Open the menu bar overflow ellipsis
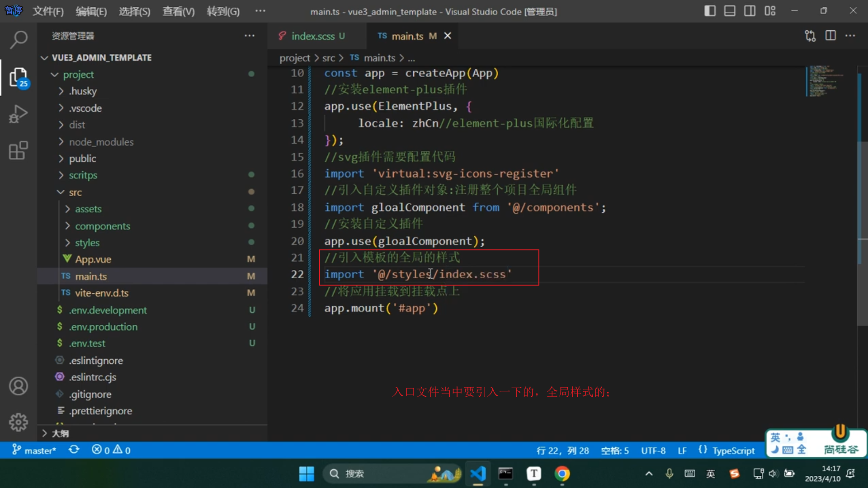This screenshot has height=488, width=868. pos(260,11)
